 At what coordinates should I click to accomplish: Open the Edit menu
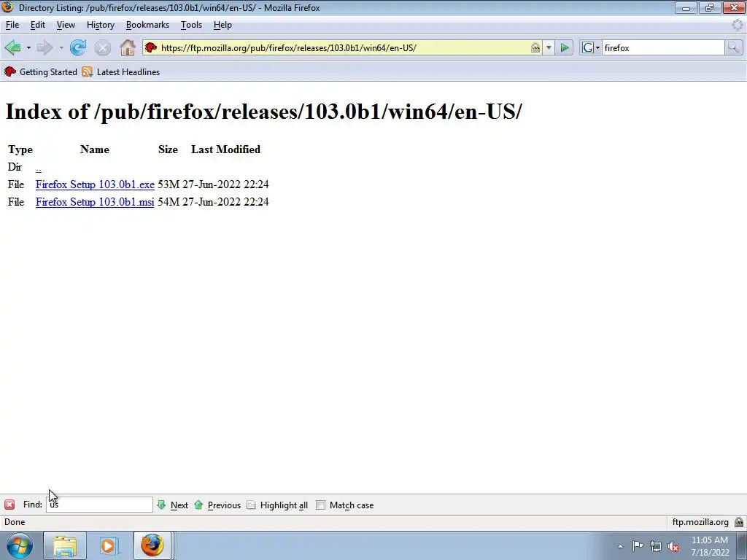click(38, 25)
